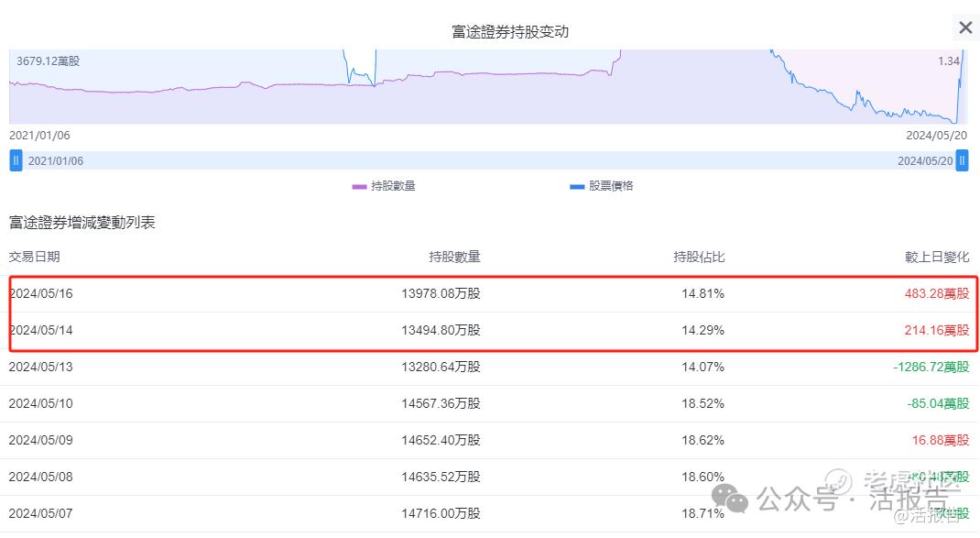The width and height of the screenshot is (980, 538).
Task: Sort by 較上日變化 column header
Action: tap(937, 257)
